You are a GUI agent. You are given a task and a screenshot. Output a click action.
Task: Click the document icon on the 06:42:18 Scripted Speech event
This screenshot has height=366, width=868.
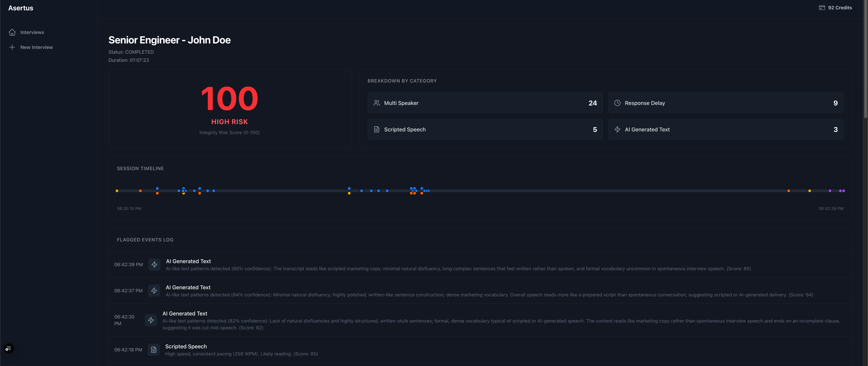point(154,350)
